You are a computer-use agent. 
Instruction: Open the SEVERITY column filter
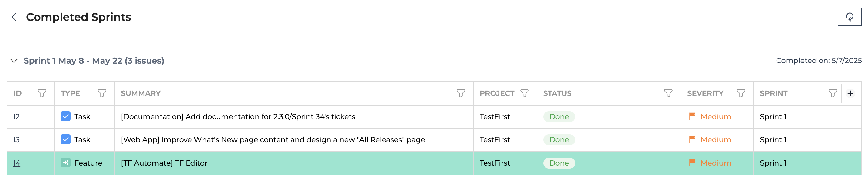tap(741, 93)
